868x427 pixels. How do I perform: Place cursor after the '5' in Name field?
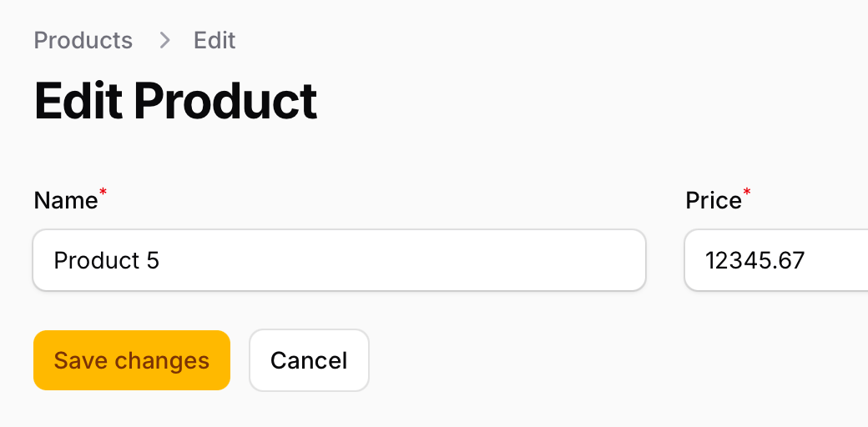[161, 260]
